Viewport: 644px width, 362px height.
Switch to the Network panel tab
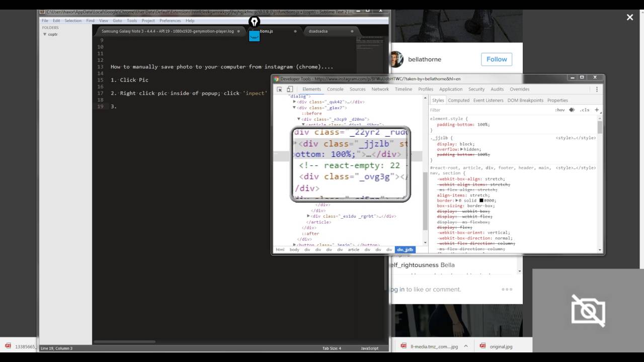tap(380, 89)
